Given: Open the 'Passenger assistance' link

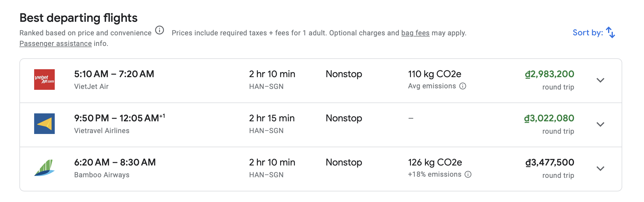Looking at the screenshot, I should coord(56,44).
